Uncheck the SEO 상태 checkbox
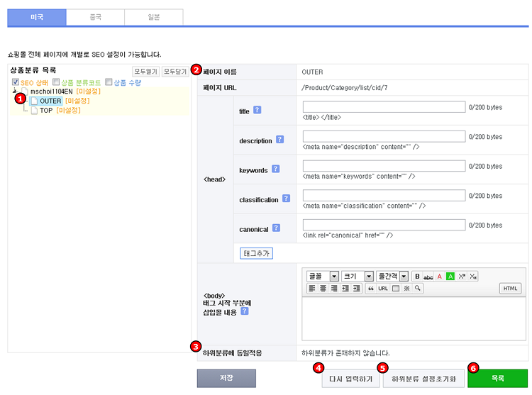 click(x=16, y=83)
